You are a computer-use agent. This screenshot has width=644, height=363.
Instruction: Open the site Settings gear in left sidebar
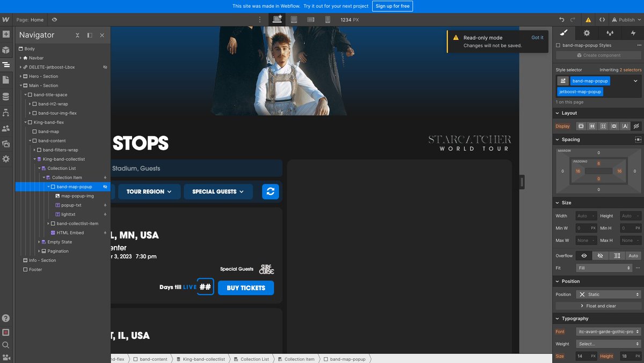tap(6, 159)
